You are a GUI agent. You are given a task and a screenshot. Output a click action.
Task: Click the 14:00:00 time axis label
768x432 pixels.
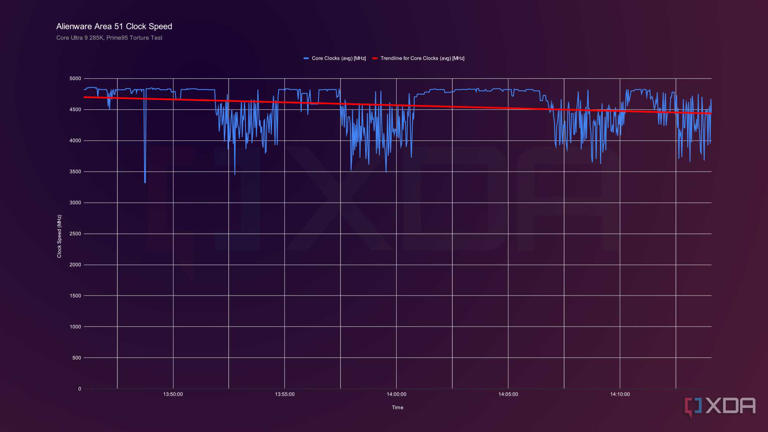pos(396,394)
